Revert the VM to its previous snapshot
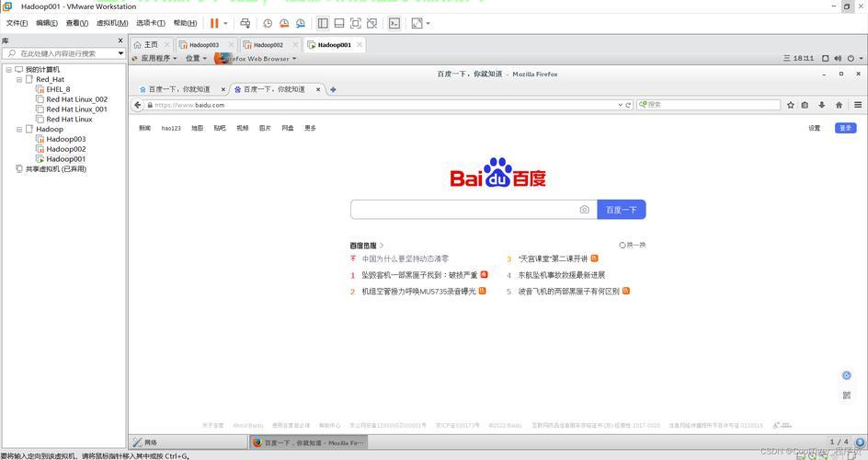 284,23
